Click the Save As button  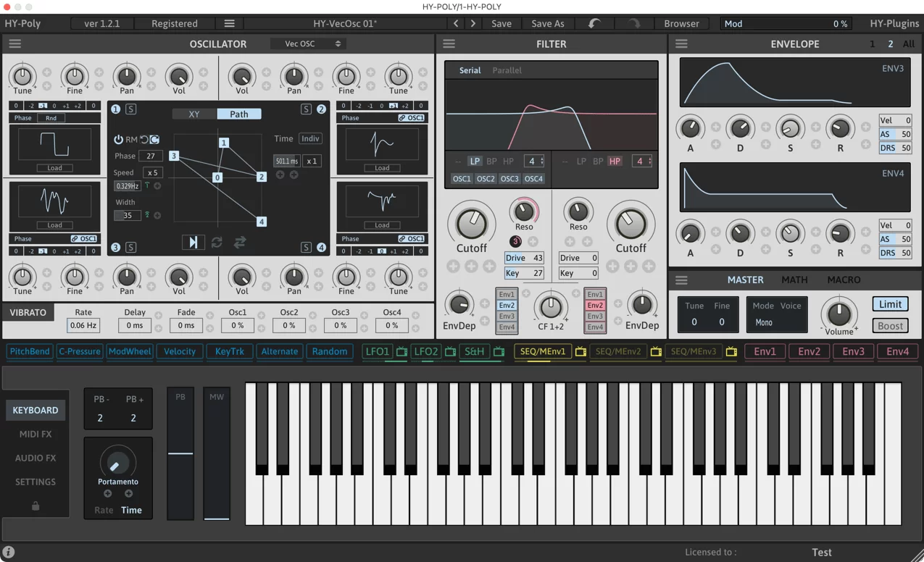coord(548,23)
